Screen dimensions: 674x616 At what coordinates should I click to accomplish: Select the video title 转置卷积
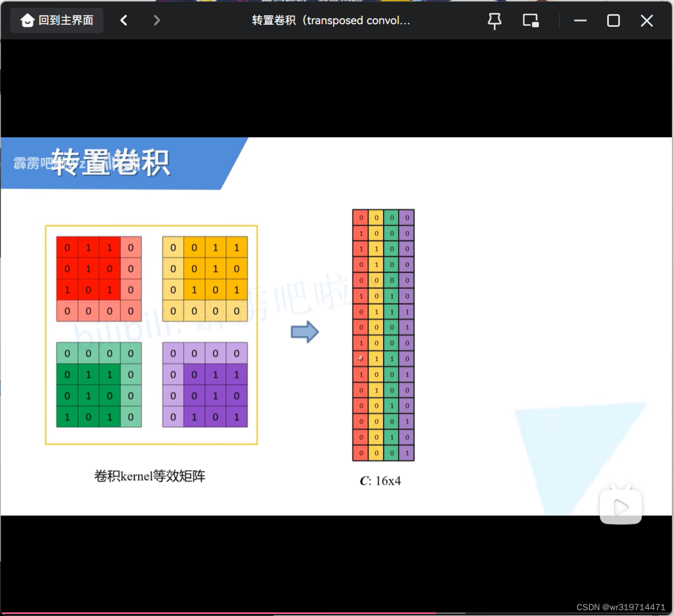click(331, 21)
